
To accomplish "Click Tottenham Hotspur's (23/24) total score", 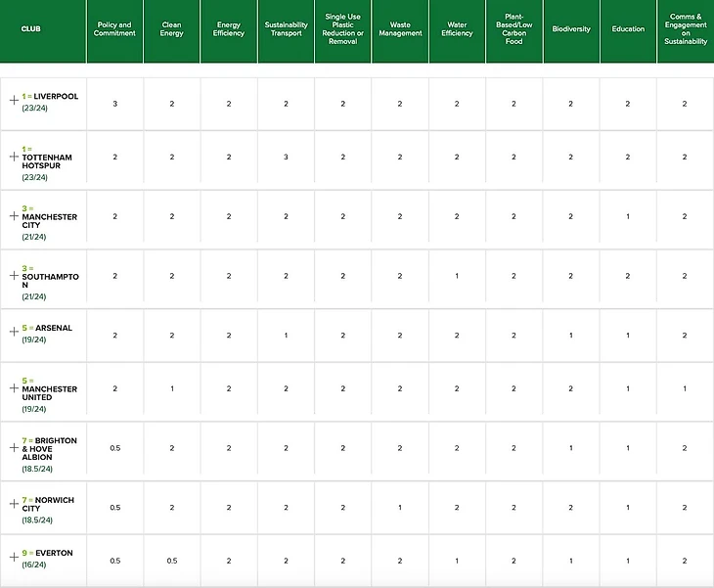I will (x=34, y=177).
